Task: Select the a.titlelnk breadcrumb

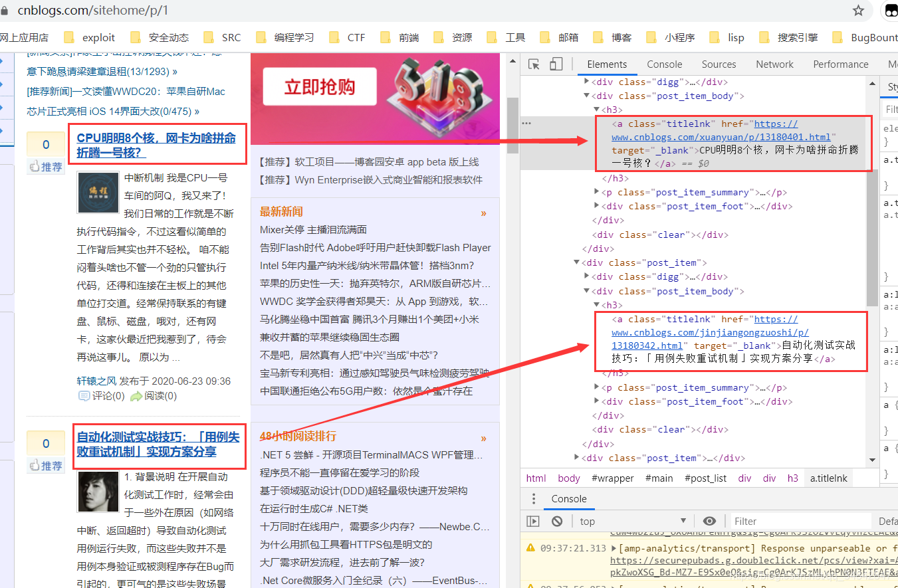Action: pos(828,478)
